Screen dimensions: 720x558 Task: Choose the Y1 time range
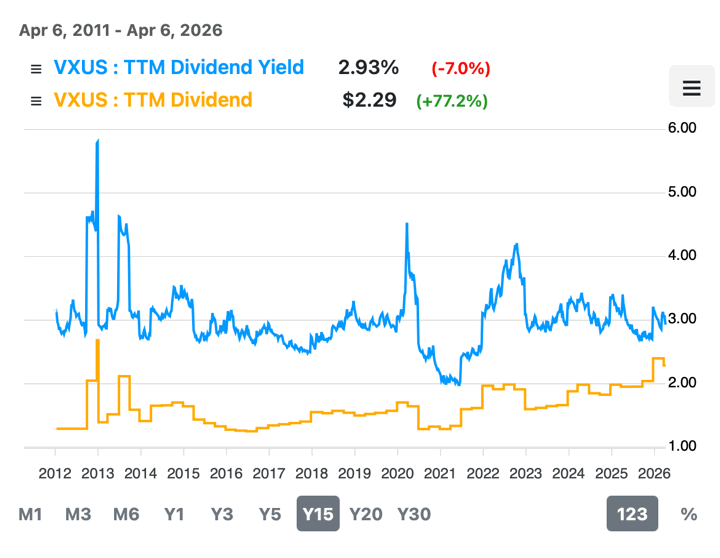click(x=174, y=514)
